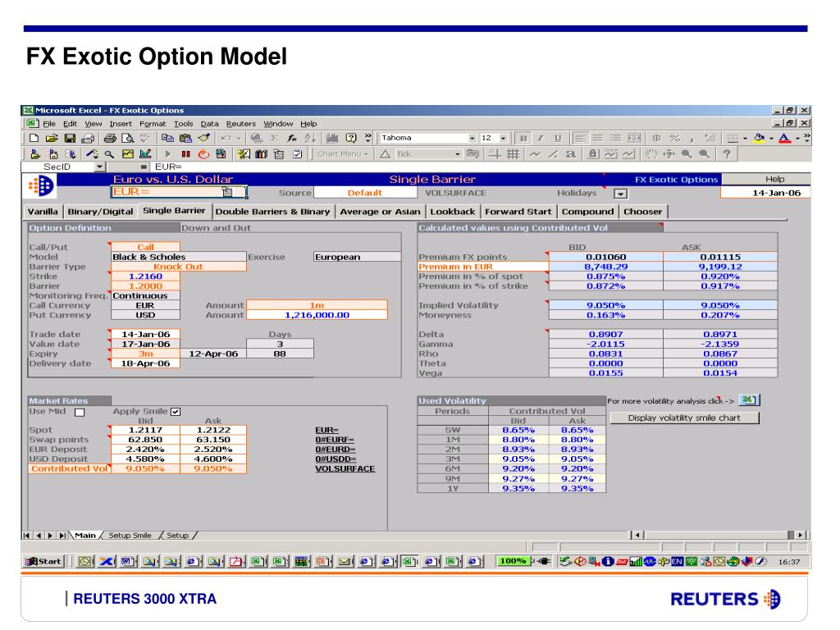Image resolution: width=840 pixels, height=630 pixels.
Task: Click the 0#EURF= link
Action: point(335,440)
